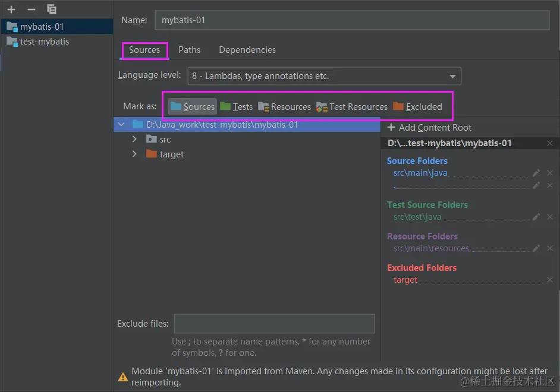560x392 pixels.
Task: Mark folder as Resources
Action: [285, 107]
